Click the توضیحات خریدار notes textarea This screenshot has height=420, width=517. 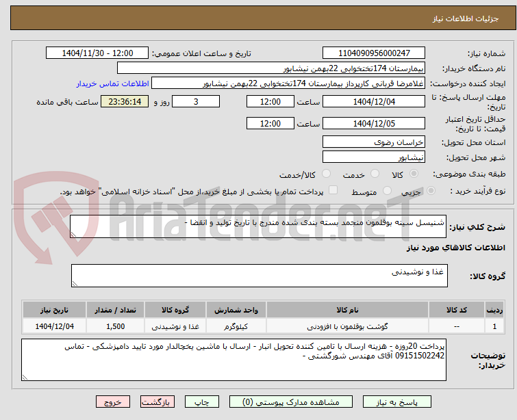coord(234,360)
